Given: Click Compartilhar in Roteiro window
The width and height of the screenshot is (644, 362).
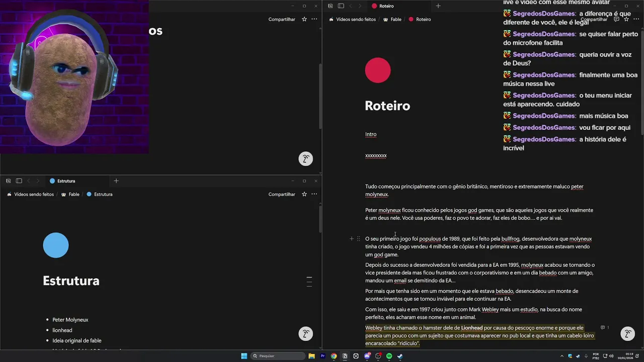Looking at the screenshot, I should tap(594, 19).
